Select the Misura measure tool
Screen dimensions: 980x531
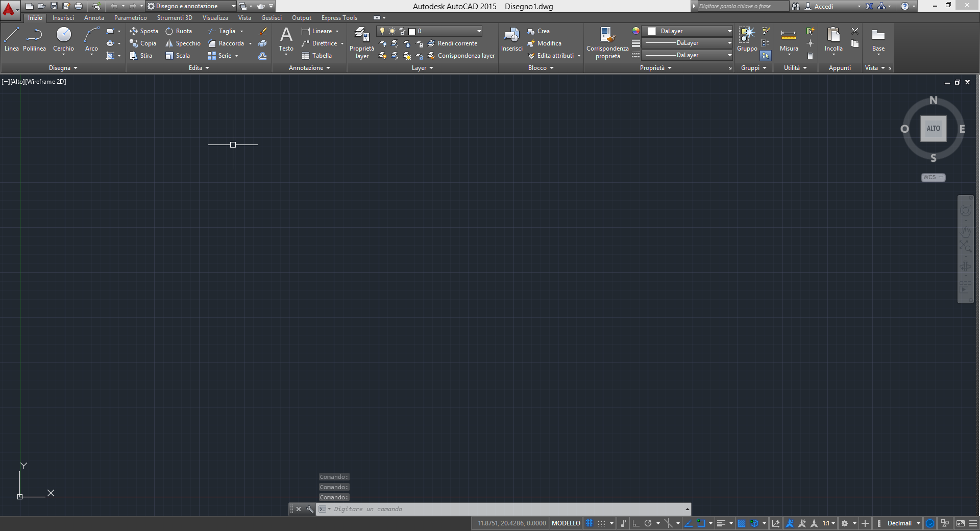pyautogui.click(x=789, y=40)
